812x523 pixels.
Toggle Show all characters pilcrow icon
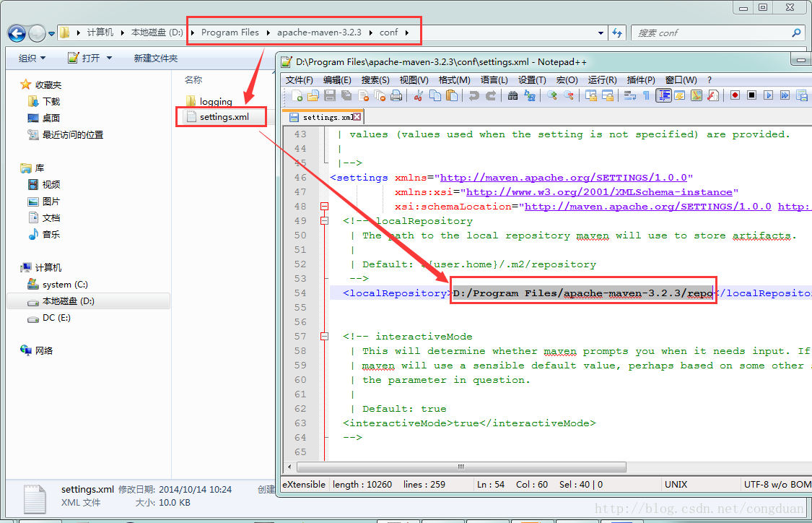click(x=646, y=95)
